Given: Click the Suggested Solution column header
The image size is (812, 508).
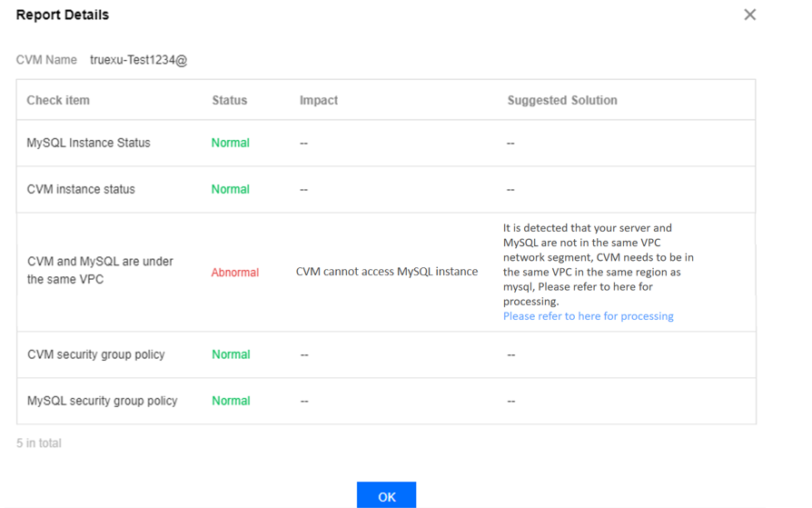Looking at the screenshot, I should [562, 100].
